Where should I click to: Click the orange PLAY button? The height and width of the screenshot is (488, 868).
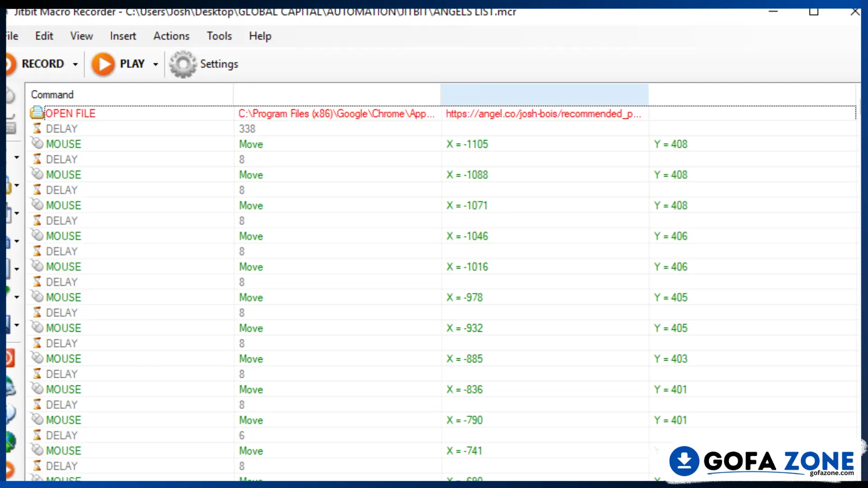(x=118, y=64)
